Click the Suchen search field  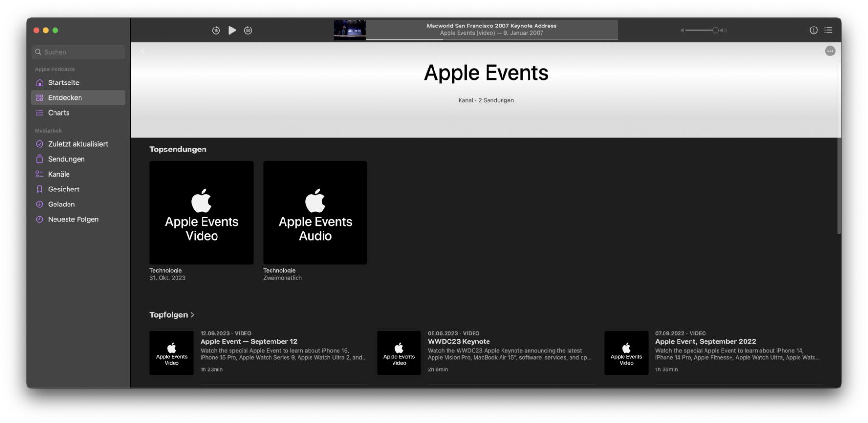79,52
